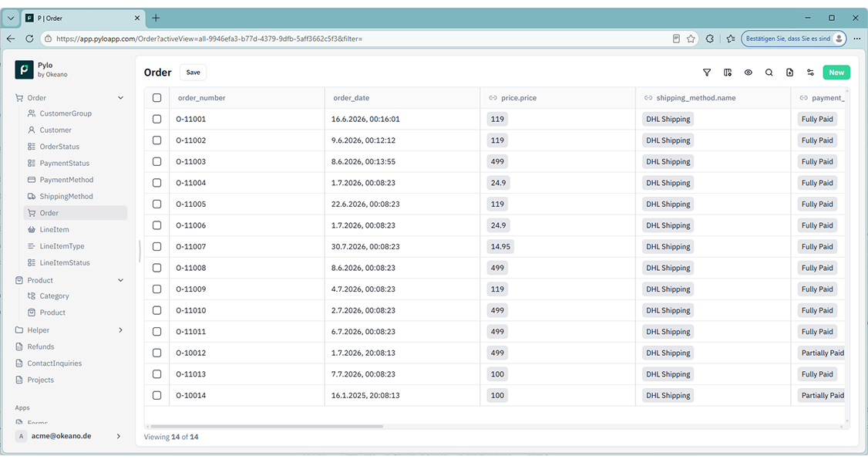
Task: Click Partially Paid tag for O-10012
Action: [x=822, y=353]
